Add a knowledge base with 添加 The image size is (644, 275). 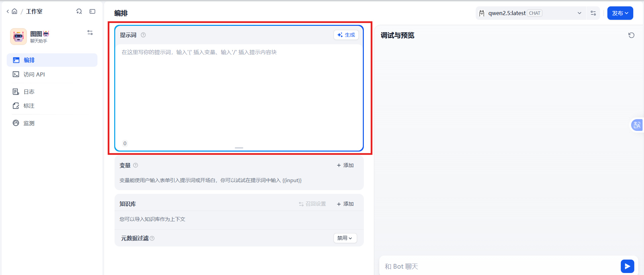click(x=345, y=204)
